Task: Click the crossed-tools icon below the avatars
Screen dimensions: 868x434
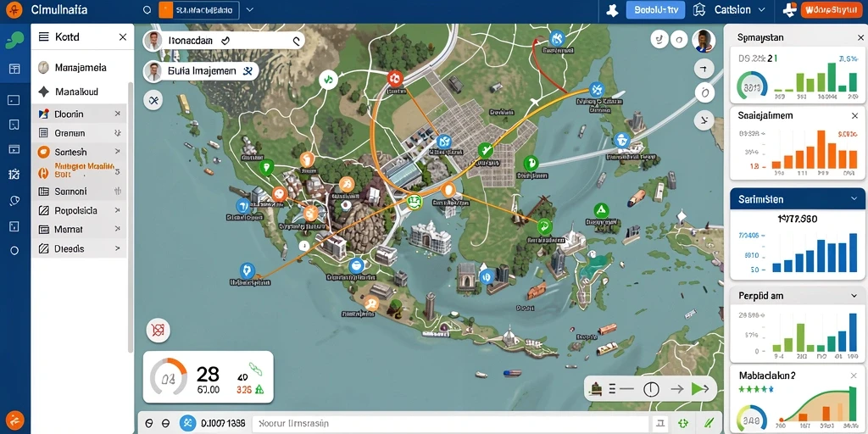Action: pyautogui.click(x=153, y=100)
